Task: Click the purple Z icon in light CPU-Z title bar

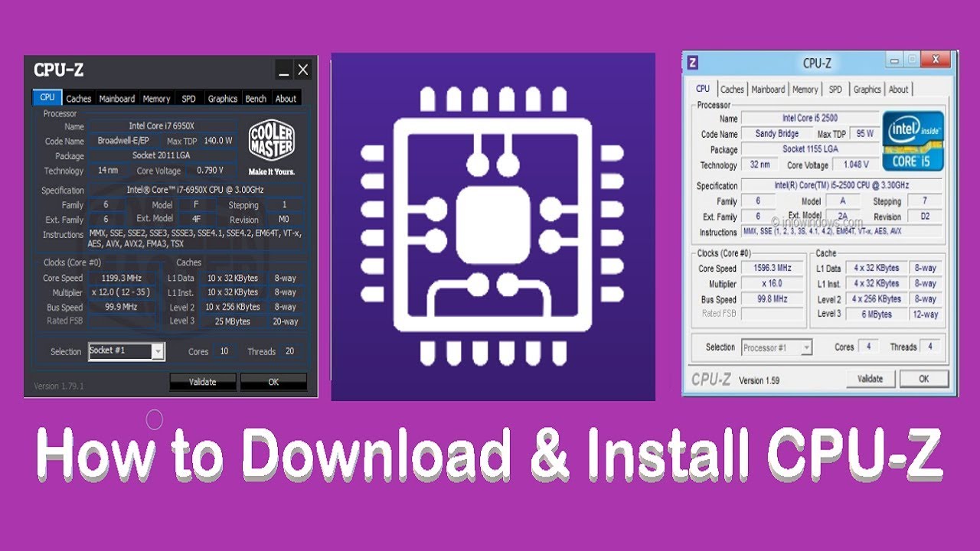Action: 692,63
